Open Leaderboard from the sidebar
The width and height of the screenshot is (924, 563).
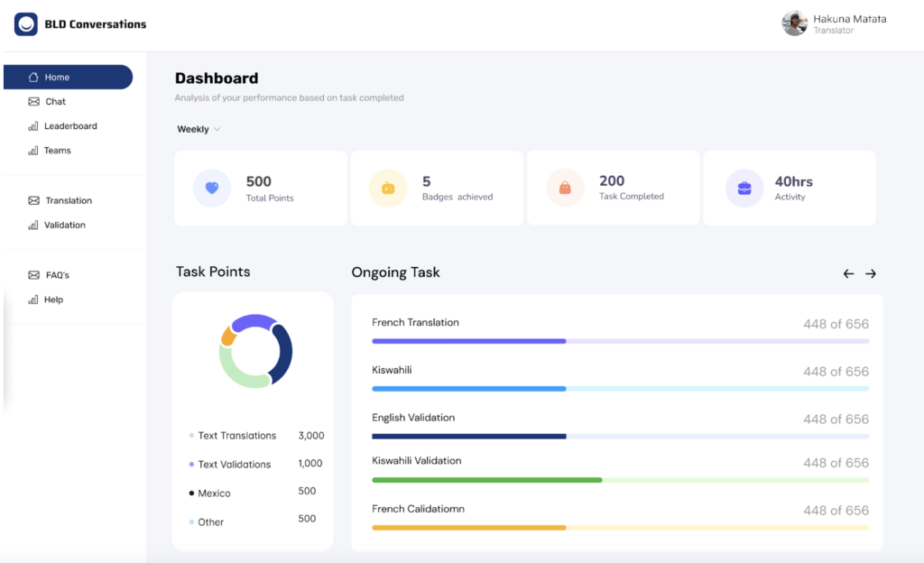point(70,126)
